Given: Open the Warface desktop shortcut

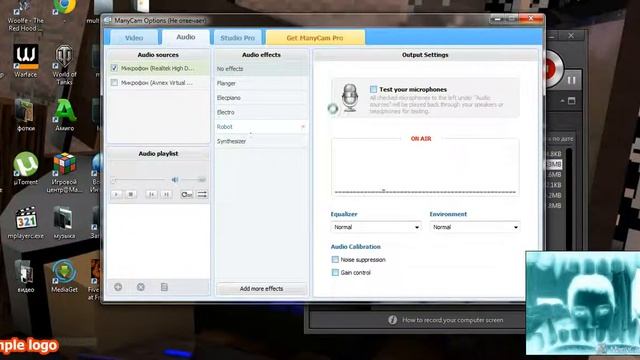Looking at the screenshot, I should (26, 61).
